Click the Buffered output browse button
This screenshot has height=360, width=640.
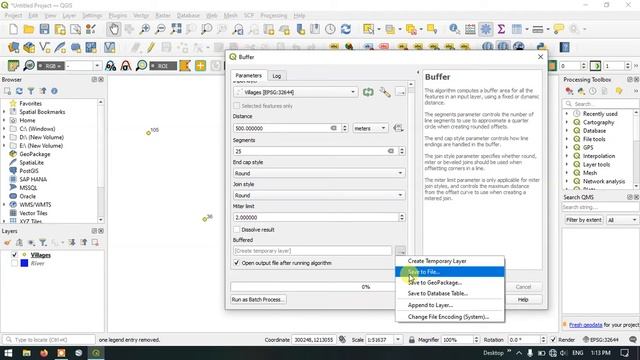(x=400, y=251)
